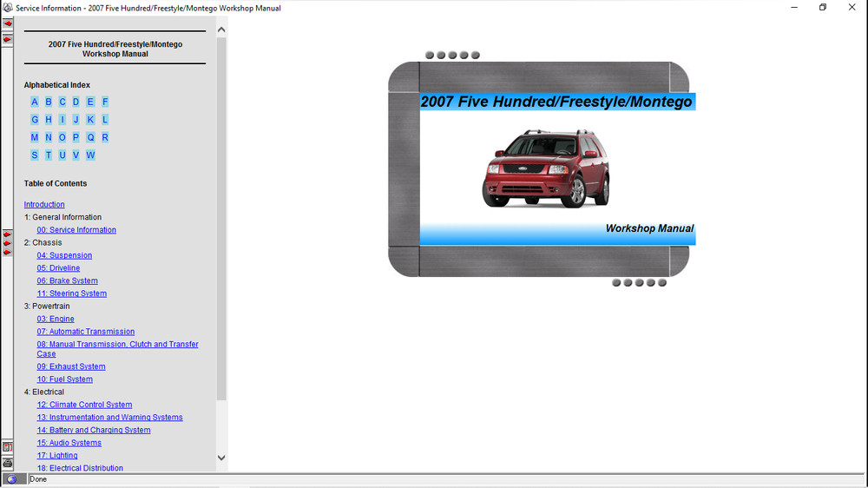
Task: Open 11: Steering System section
Action: (71, 293)
